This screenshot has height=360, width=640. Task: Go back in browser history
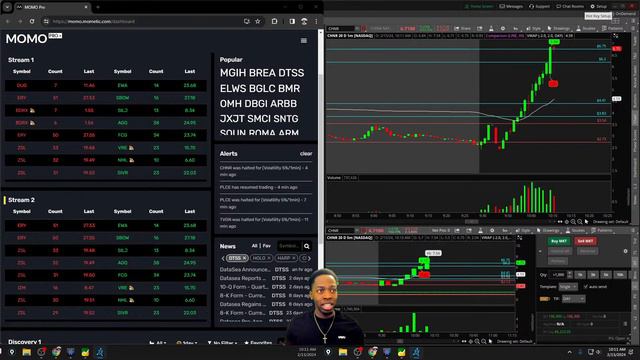[8, 21]
